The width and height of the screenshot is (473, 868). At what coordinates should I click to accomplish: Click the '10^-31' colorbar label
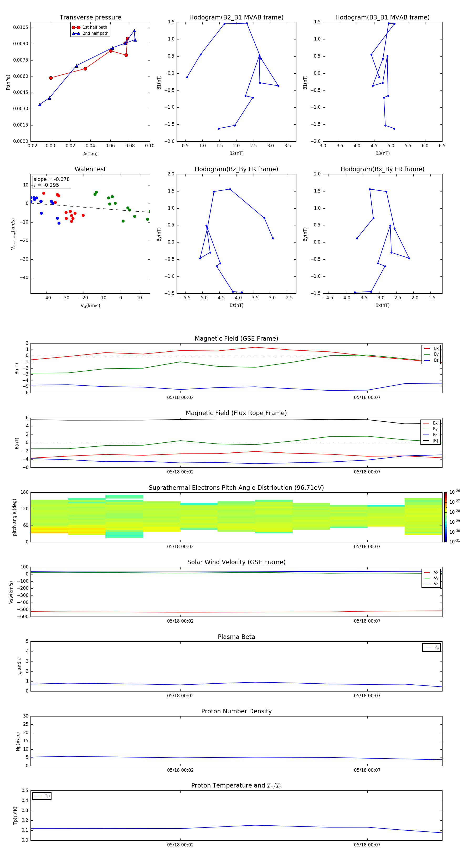click(x=455, y=542)
